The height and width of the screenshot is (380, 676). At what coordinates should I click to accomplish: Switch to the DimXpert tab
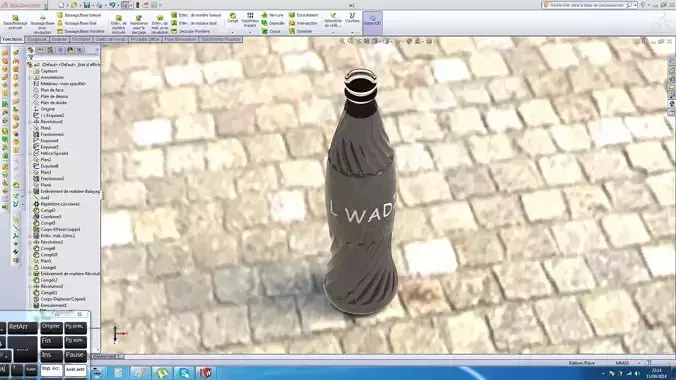(x=81, y=39)
